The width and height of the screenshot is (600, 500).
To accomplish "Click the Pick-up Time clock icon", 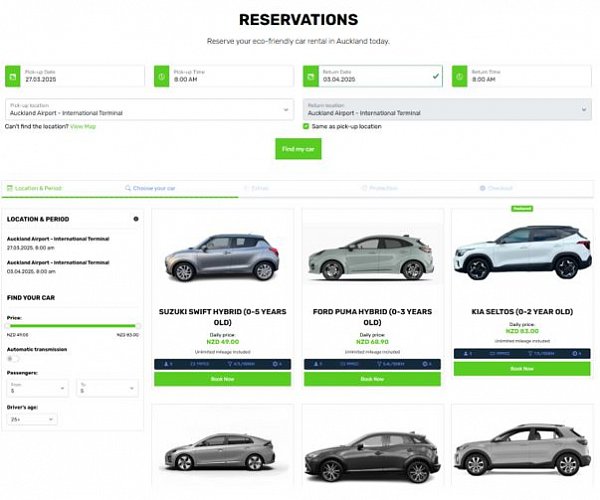I will pyautogui.click(x=161, y=77).
